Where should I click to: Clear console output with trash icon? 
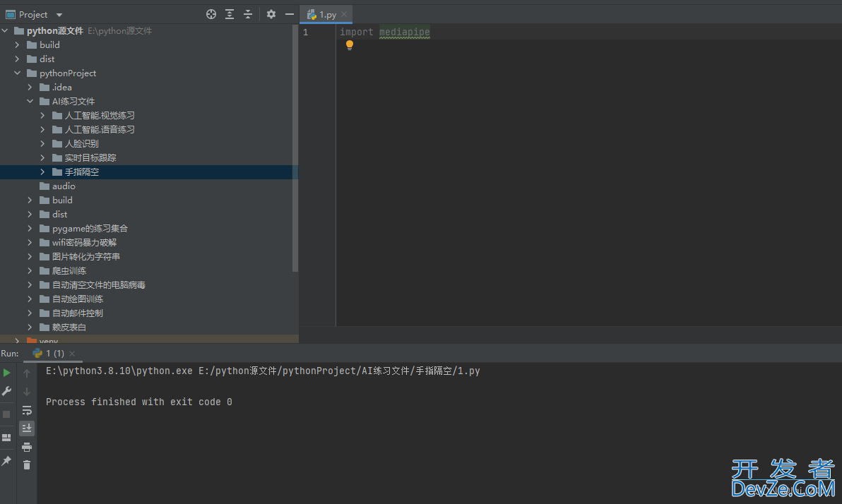pyautogui.click(x=27, y=464)
